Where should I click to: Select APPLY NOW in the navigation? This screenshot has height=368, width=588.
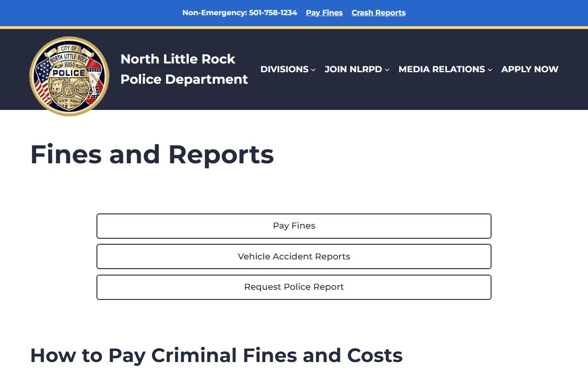pyautogui.click(x=530, y=69)
